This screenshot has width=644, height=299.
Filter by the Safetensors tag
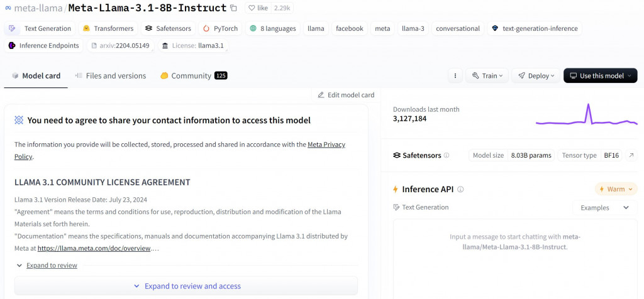[x=167, y=28]
